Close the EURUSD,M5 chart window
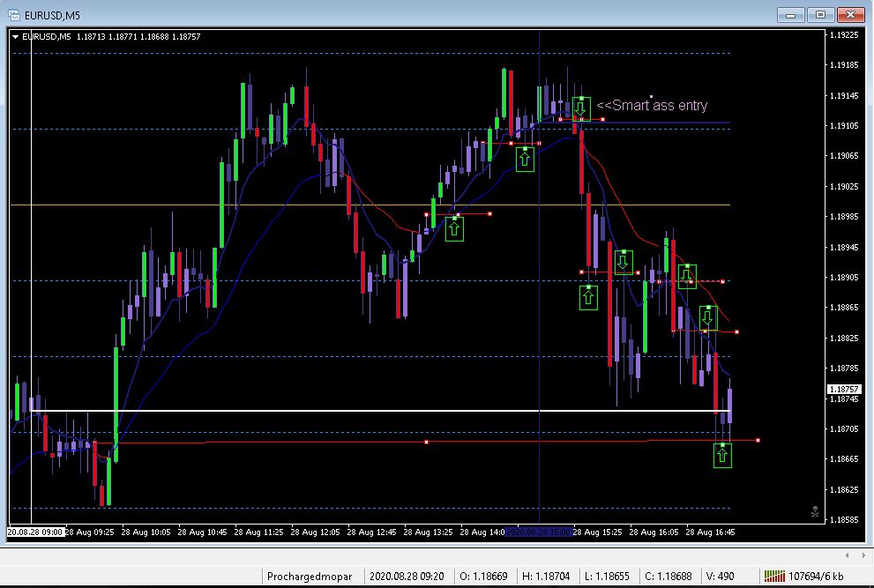 pyautogui.click(x=850, y=15)
